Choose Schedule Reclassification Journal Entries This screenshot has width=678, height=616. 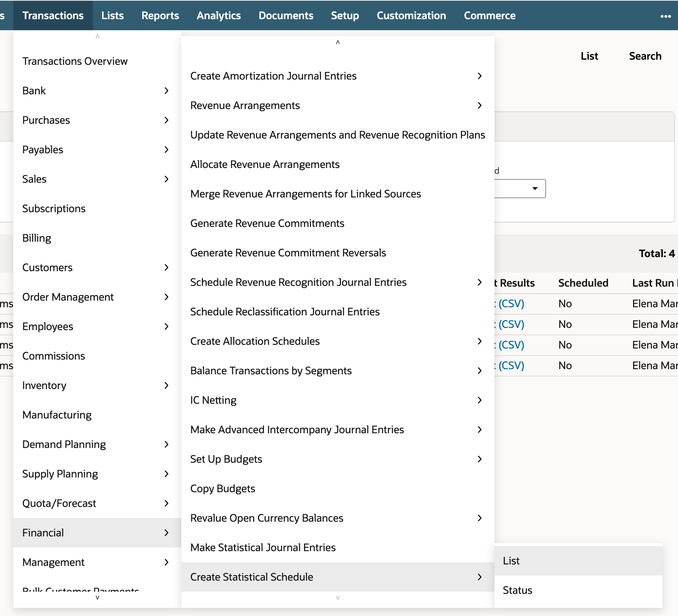pos(338,312)
